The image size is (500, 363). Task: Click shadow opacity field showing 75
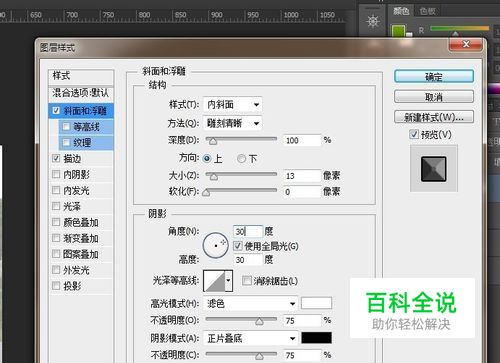pos(302,355)
